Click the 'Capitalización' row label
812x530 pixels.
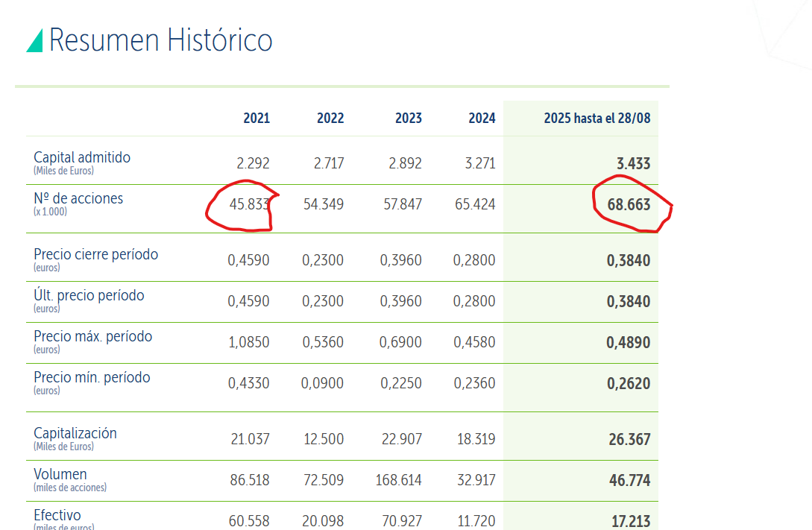click(x=75, y=432)
